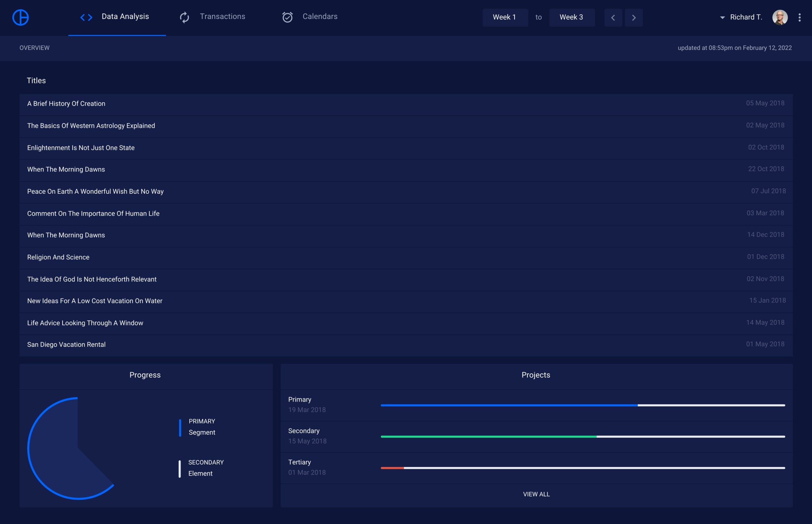Open 'Life Advice Looking Through A Window'
This screenshot has width=812, height=524.
pyautogui.click(x=406, y=324)
